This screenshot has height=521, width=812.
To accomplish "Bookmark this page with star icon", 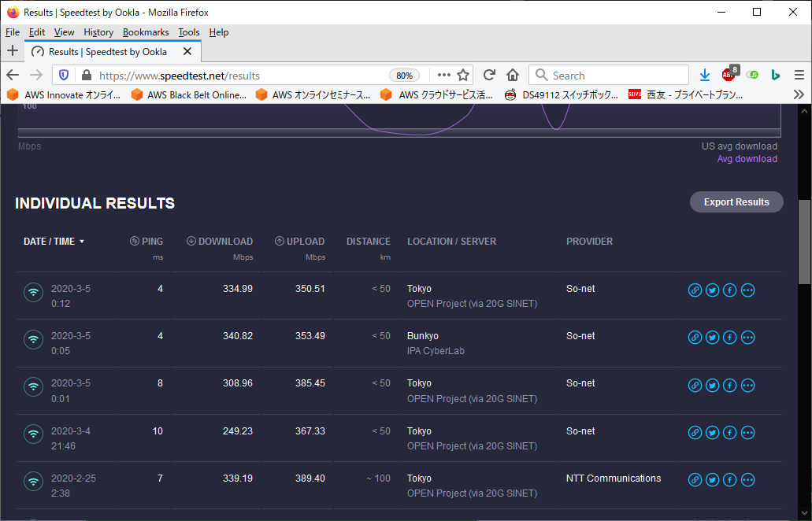I will coord(463,76).
